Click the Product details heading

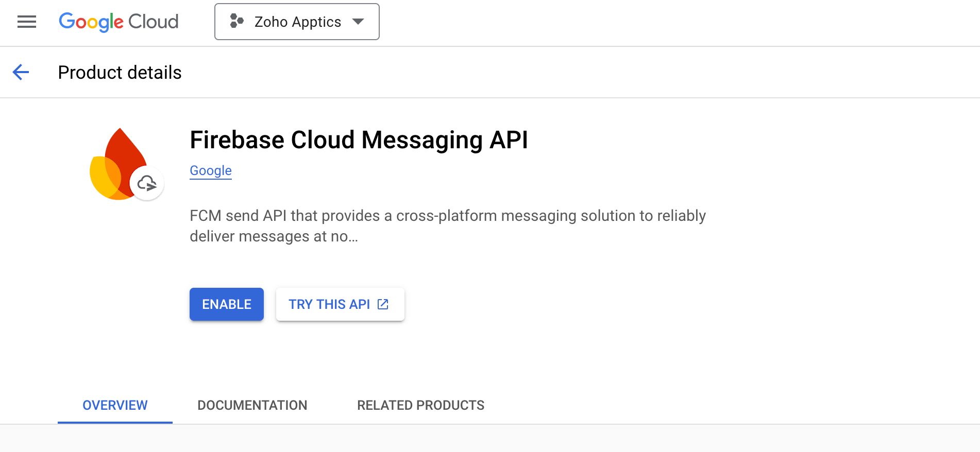[x=120, y=73]
